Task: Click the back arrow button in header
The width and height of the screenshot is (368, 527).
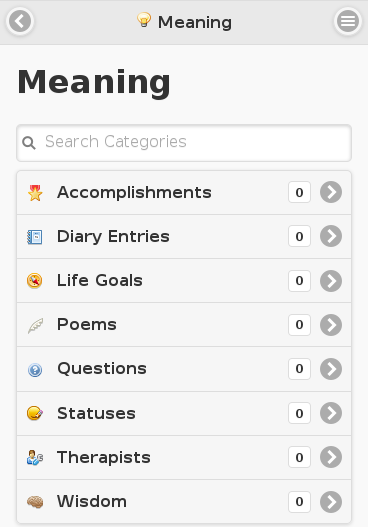Action: (x=20, y=22)
